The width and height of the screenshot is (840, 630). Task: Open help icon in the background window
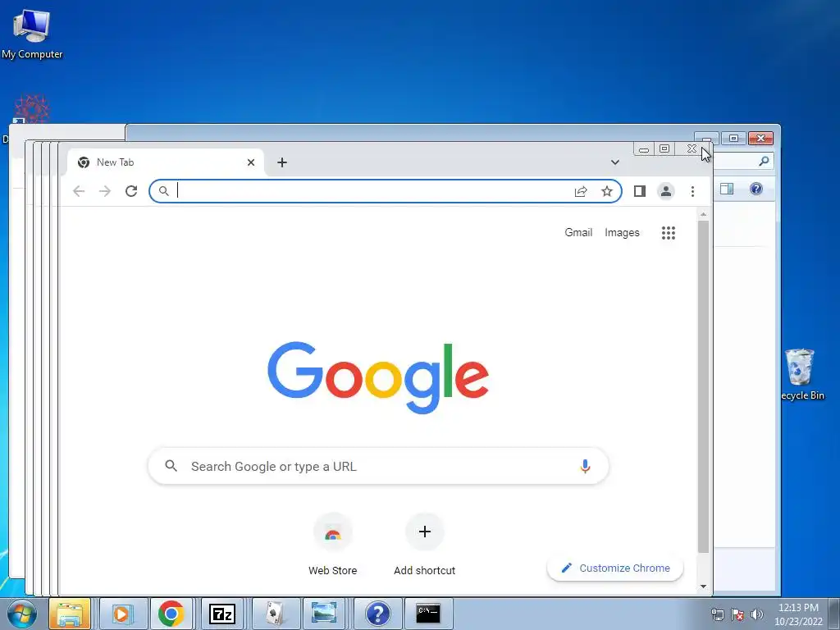pyautogui.click(x=756, y=189)
